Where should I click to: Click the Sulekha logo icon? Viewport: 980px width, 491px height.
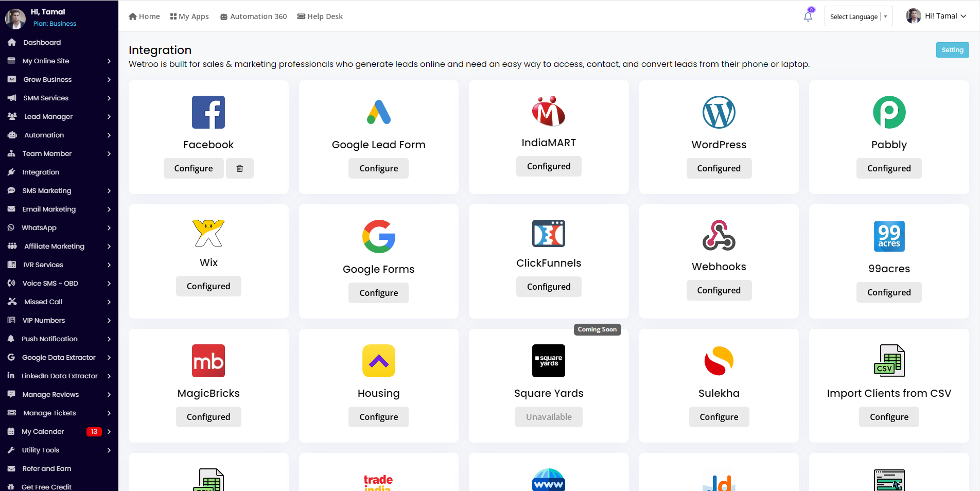[x=719, y=361]
